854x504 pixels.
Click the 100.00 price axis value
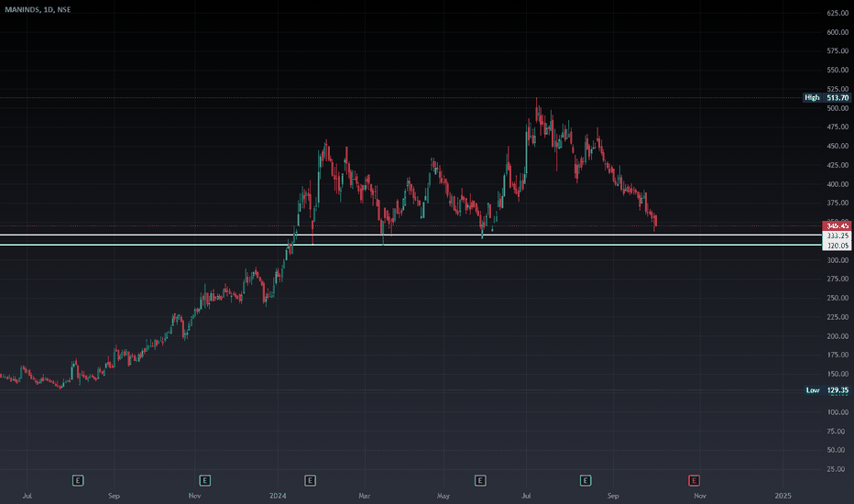click(x=838, y=412)
